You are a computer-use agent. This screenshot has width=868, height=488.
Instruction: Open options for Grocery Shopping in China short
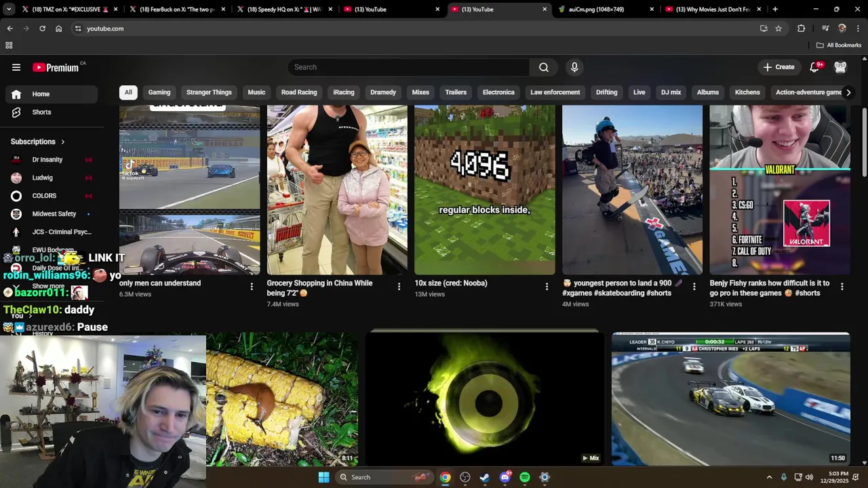tap(399, 287)
